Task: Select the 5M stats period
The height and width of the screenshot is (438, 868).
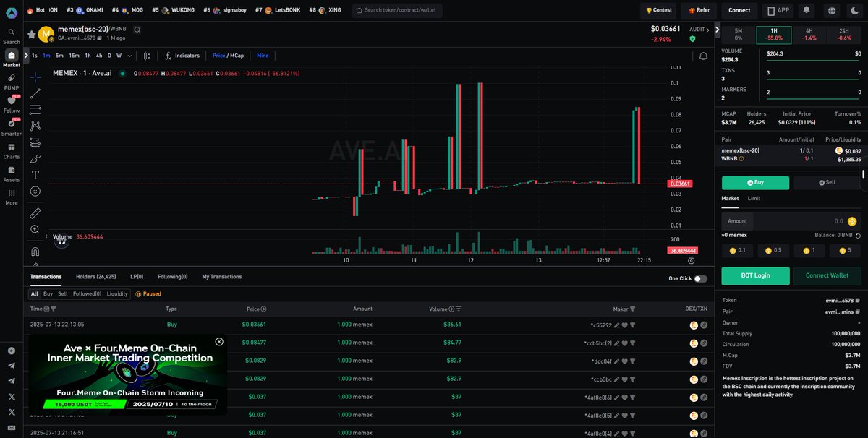Action: pos(738,34)
